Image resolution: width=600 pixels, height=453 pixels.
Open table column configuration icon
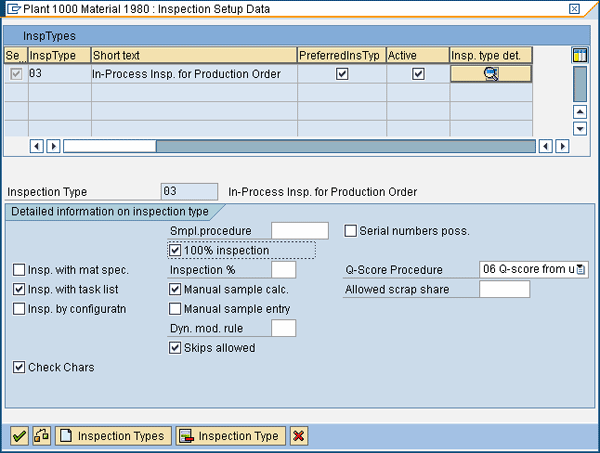point(579,55)
